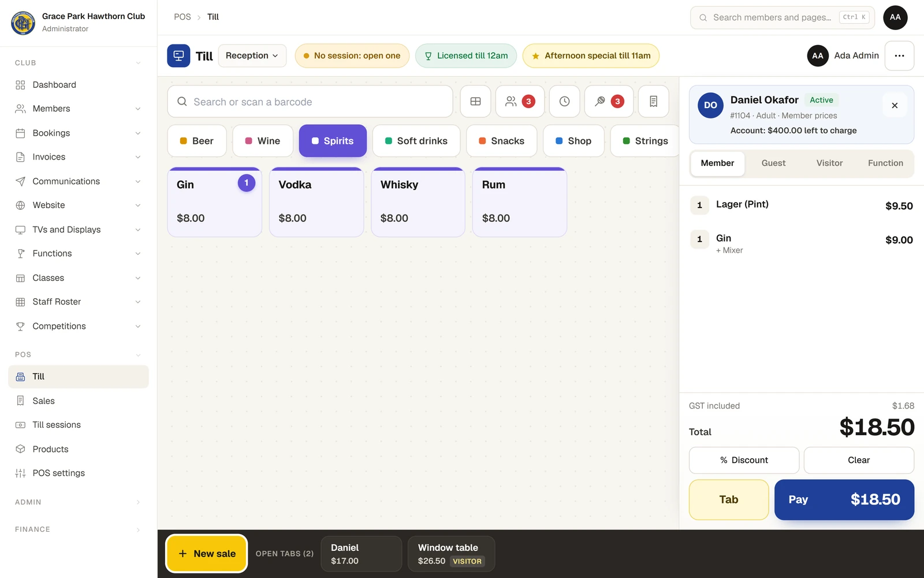Close the Daniel Okafor member card
The height and width of the screenshot is (578, 924).
[895, 105]
